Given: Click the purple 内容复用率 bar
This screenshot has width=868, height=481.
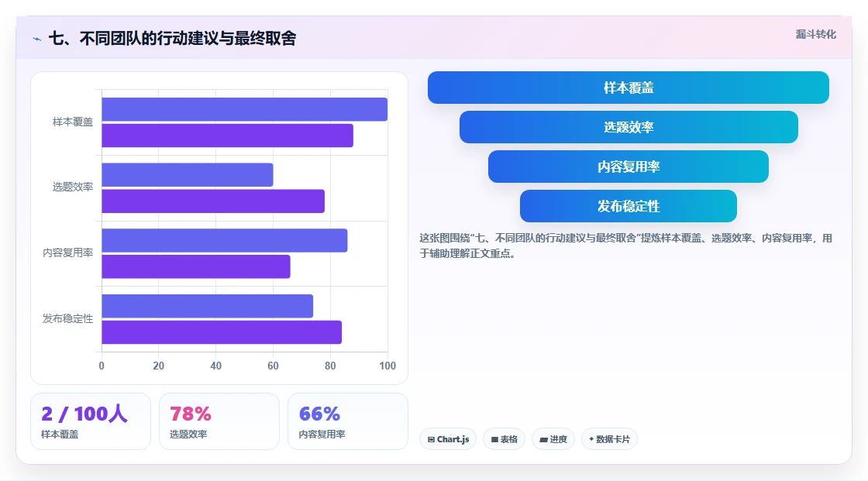Looking at the screenshot, I should pos(196,266).
